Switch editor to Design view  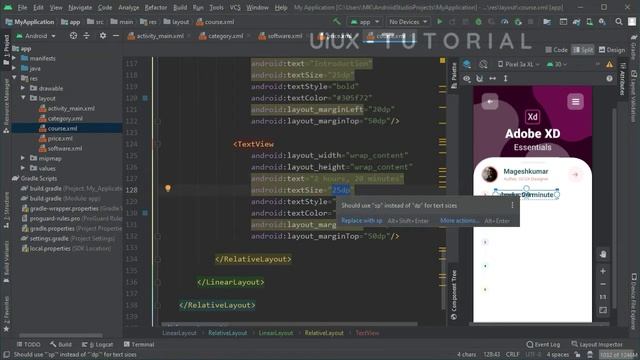[611, 50]
